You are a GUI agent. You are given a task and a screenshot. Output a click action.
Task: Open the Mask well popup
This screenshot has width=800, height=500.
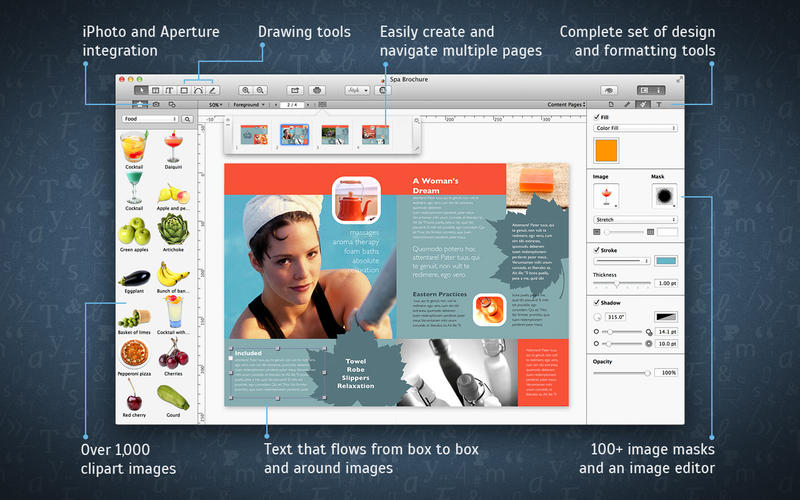coord(665,195)
